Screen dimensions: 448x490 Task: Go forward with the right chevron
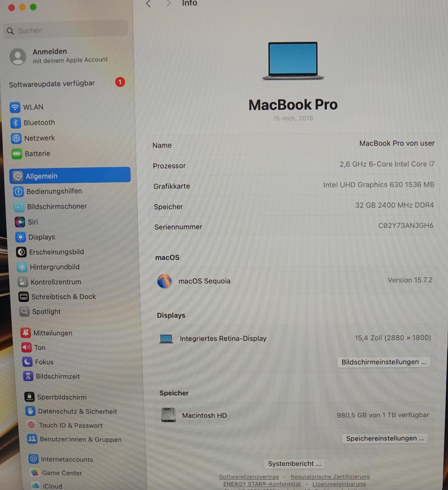[168, 4]
